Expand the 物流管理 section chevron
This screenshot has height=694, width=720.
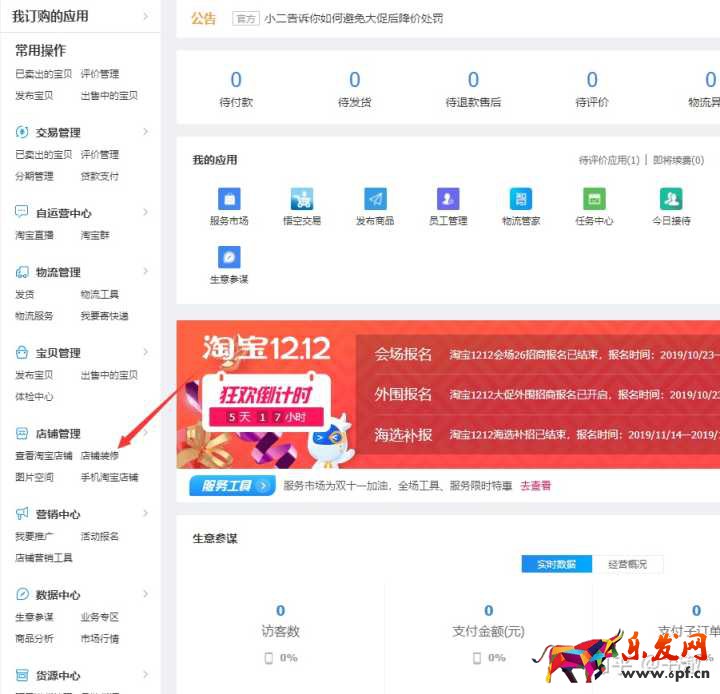click(145, 272)
